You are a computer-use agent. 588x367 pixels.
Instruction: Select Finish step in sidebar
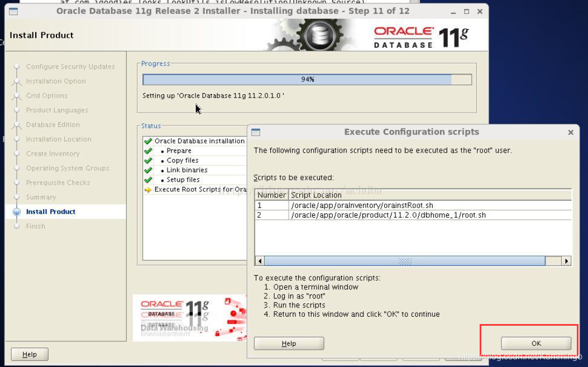pos(36,226)
